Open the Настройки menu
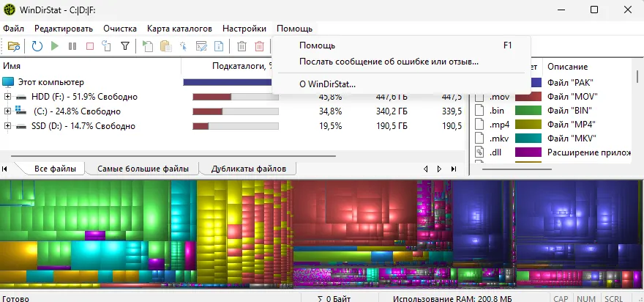Viewport: 644px width, 302px height. point(244,28)
